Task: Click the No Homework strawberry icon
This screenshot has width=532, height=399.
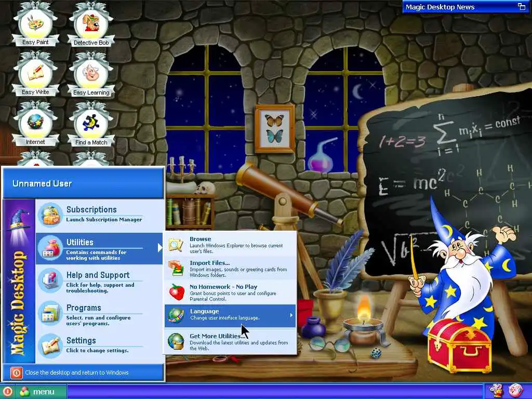Action: pos(177,292)
